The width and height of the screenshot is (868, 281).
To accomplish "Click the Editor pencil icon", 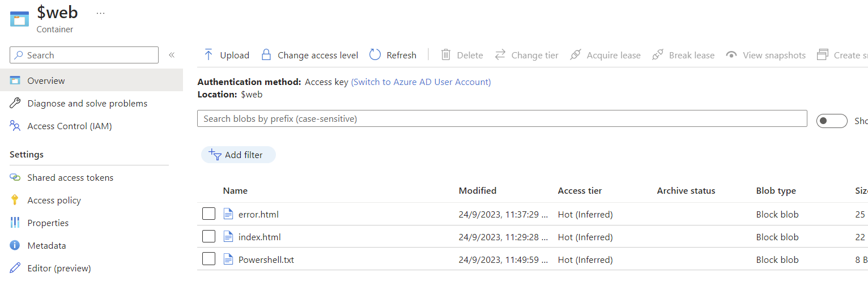I will click(x=15, y=268).
